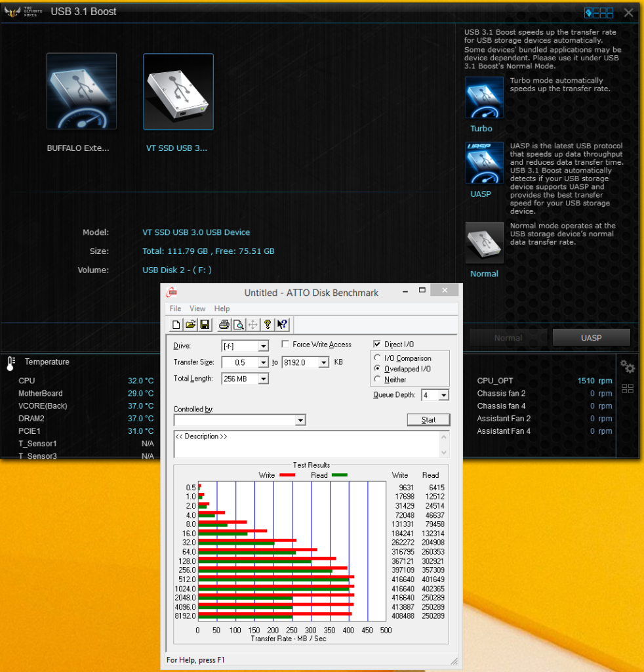The height and width of the screenshot is (672, 644).
Task: Click the thermometer Temperature icon
Action: point(11,364)
